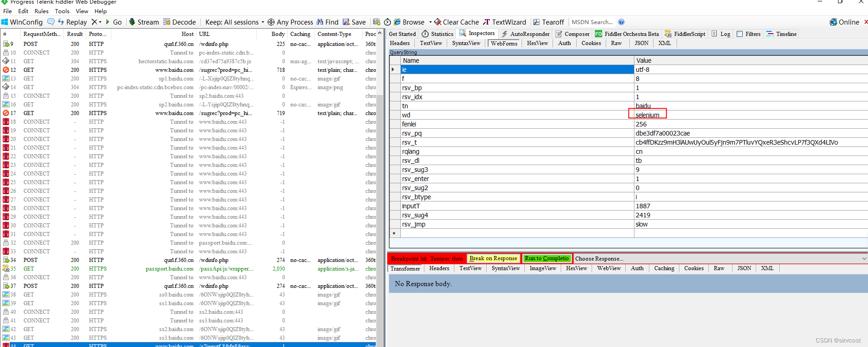The width and height of the screenshot is (868, 347).
Task: Open the File menu
Action: (x=8, y=11)
